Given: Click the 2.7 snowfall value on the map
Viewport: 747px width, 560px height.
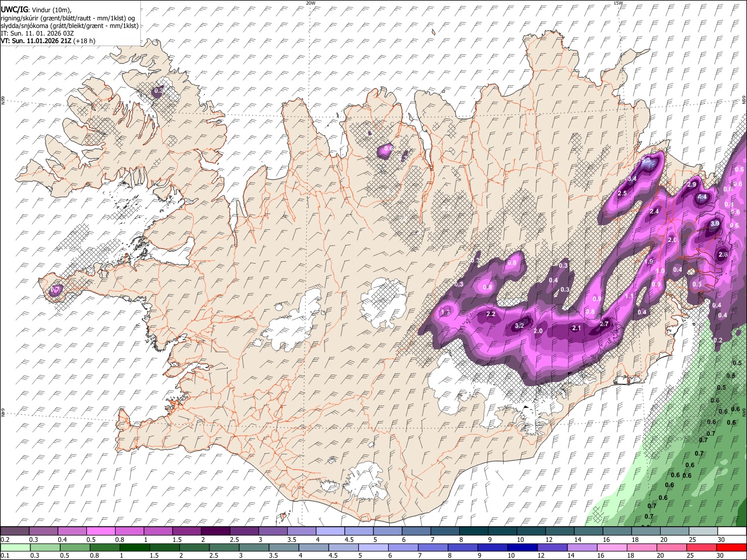Looking at the screenshot, I should point(604,324).
